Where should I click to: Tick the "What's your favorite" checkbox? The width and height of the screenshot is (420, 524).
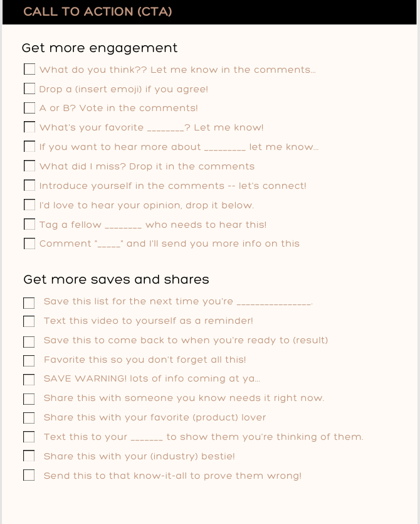point(29,127)
